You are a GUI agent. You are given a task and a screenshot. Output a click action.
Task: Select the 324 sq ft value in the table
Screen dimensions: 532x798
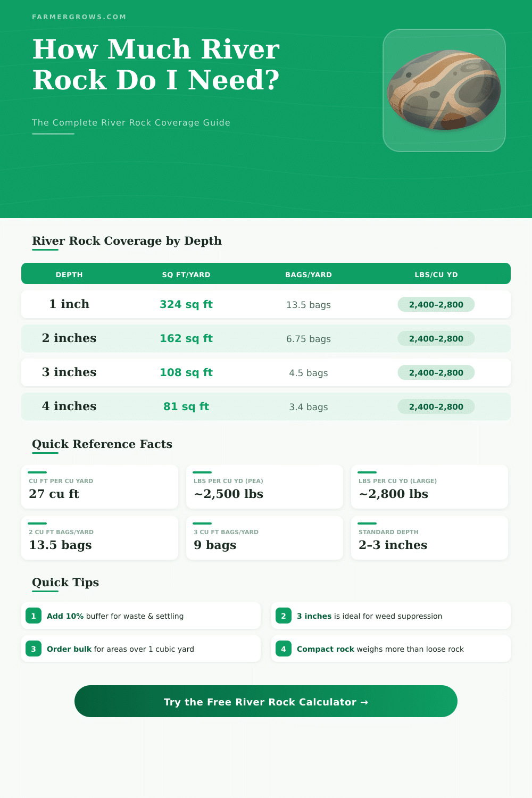[186, 304]
